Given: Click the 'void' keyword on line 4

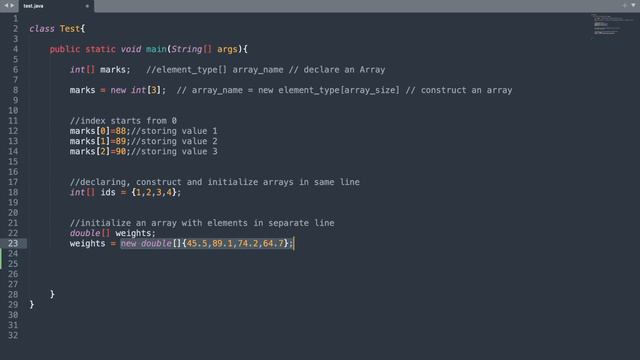Looking at the screenshot, I should tap(131, 49).
